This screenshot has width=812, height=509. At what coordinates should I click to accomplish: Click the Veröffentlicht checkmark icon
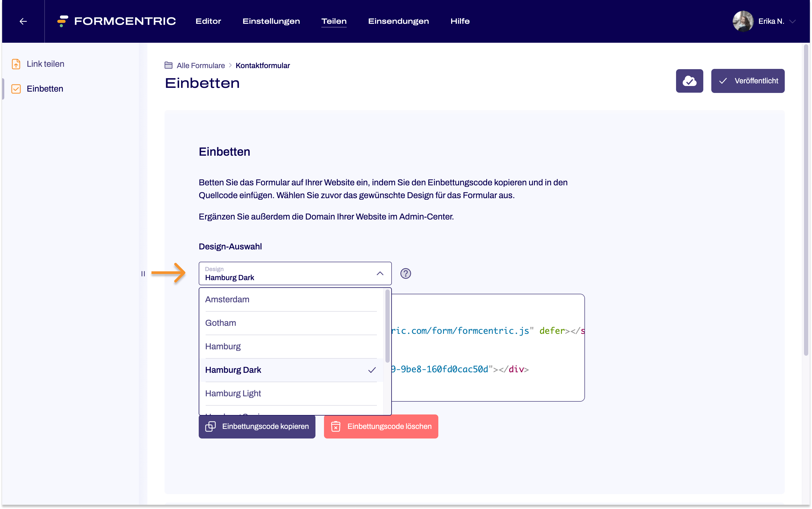pyautogui.click(x=723, y=81)
